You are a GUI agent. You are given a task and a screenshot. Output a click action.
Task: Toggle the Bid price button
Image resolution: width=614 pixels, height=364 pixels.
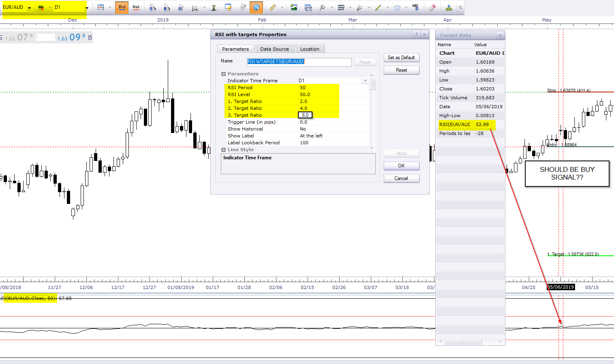pyautogui.click(x=122, y=7)
